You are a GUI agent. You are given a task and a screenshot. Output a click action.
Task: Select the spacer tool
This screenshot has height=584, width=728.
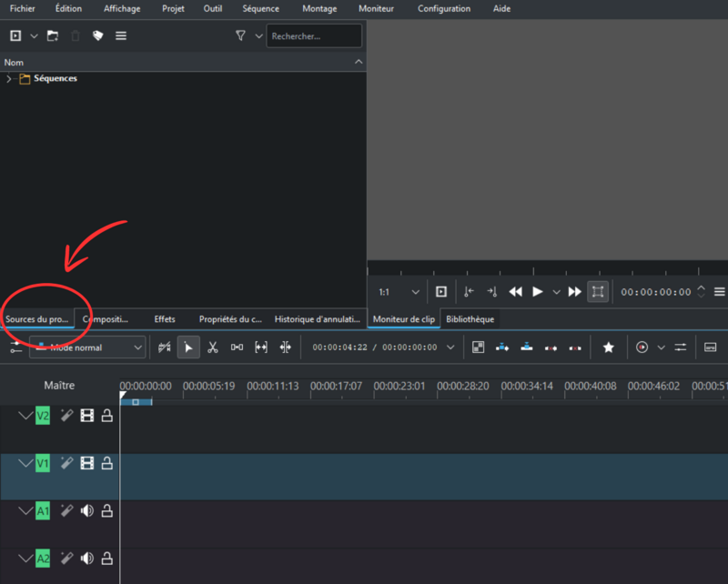point(237,347)
